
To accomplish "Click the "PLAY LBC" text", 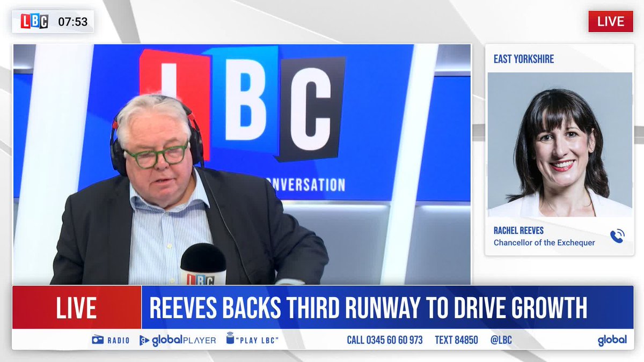I will [x=258, y=341].
